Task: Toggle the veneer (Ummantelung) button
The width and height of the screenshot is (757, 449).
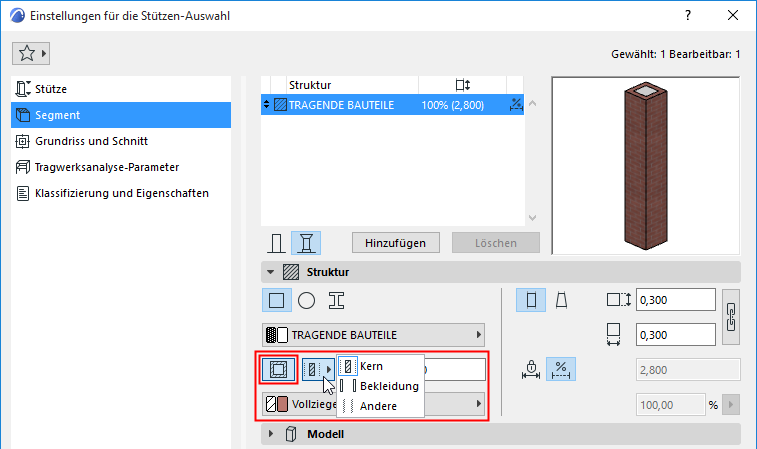Action: (x=278, y=369)
